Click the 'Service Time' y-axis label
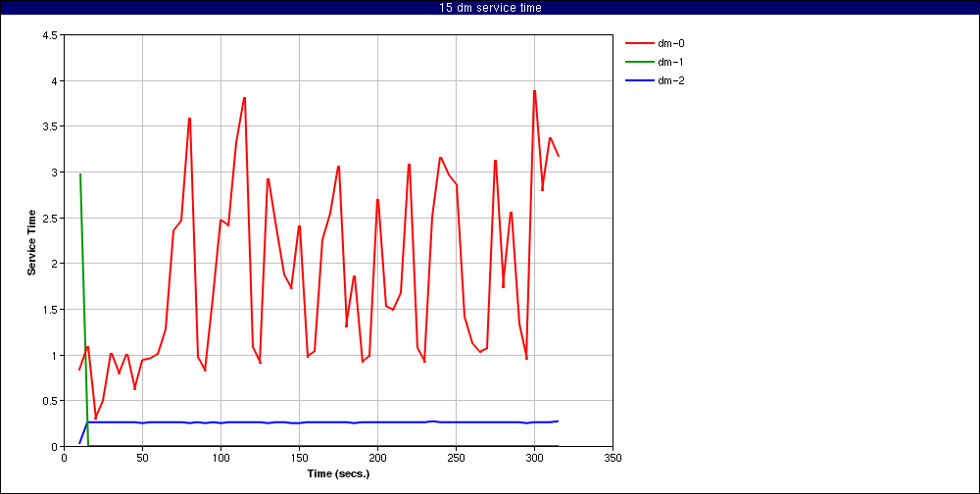This screenshot has width=980, height=494. (x=30, y=242)
